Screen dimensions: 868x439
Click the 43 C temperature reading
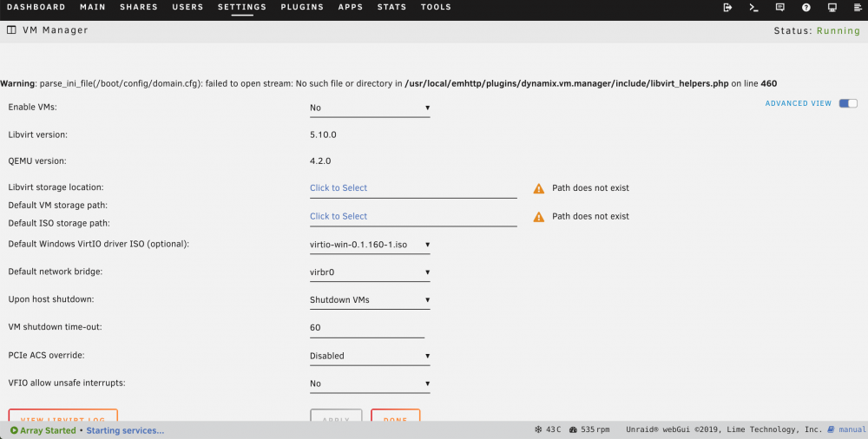click(554, 429)
